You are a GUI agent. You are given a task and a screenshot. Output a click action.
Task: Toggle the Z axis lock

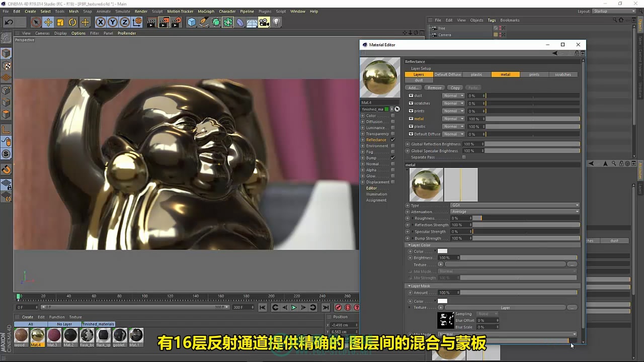[x=124, y=22]
